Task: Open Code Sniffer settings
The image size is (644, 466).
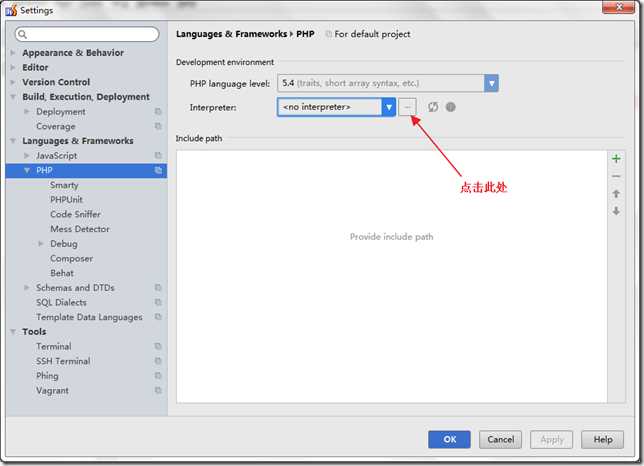Action: point(75,214)
